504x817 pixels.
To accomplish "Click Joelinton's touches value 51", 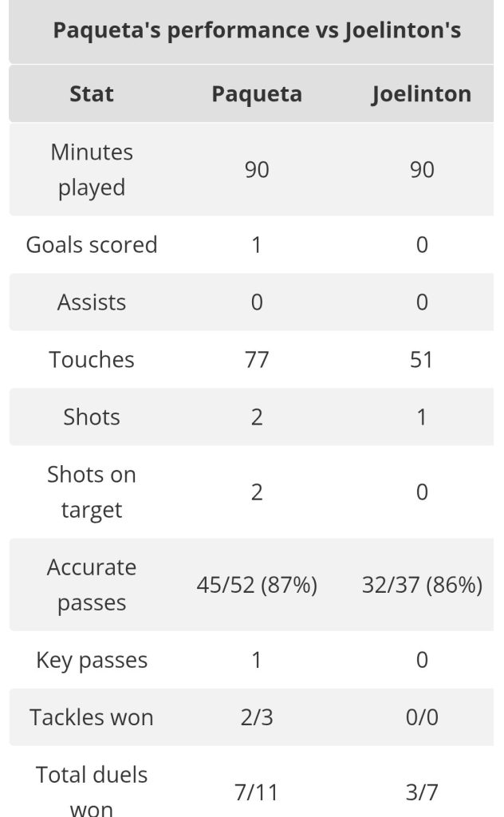I will 421,360.
